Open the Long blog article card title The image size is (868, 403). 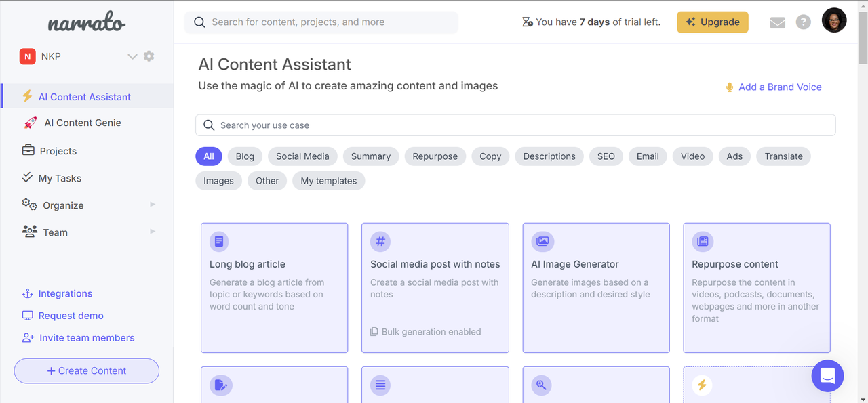248,264
